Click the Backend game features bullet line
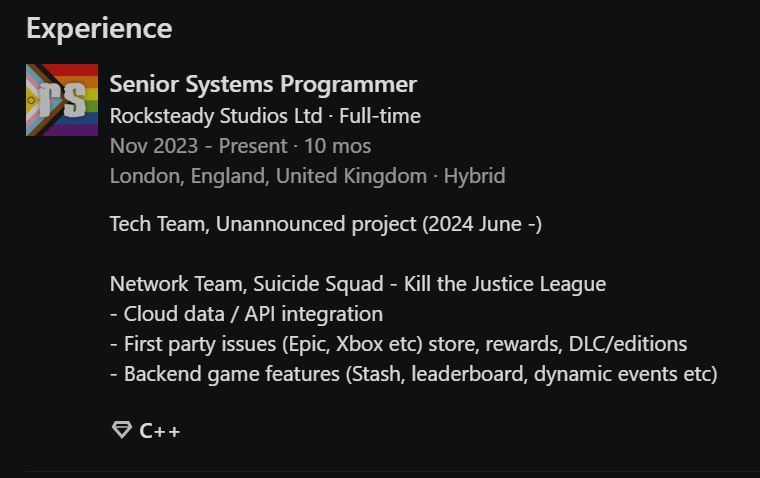760x478 pixels. [x=413, y=374]
